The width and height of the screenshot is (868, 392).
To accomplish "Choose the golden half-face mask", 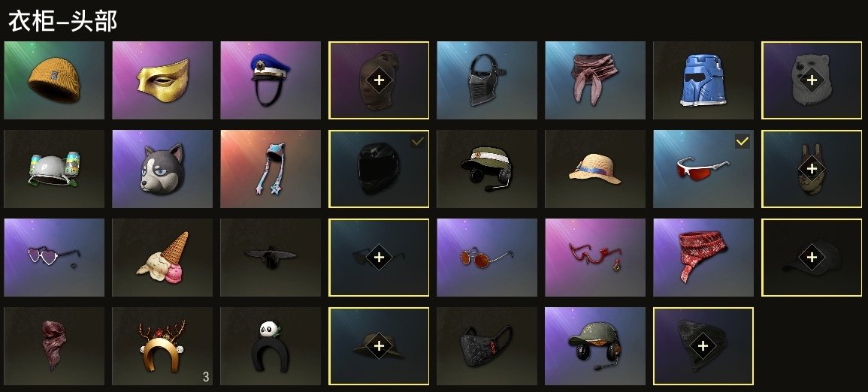I will tap(162, 80).
